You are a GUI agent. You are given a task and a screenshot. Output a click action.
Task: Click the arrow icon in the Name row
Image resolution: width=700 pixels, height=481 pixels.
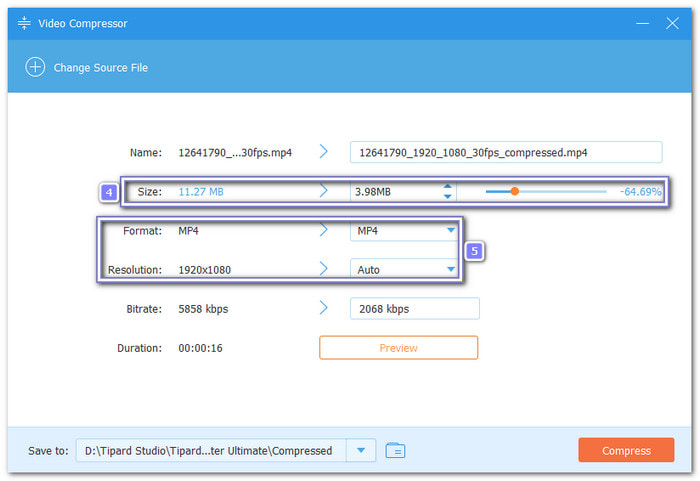tap(323, 152)
